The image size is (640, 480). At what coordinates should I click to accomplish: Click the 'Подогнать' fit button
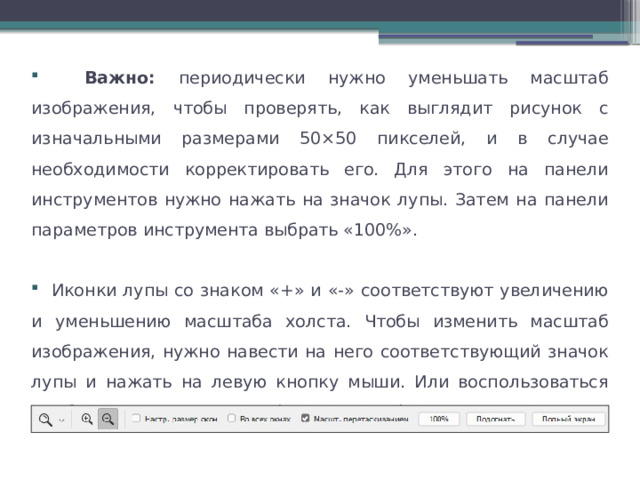pos(496,419)
